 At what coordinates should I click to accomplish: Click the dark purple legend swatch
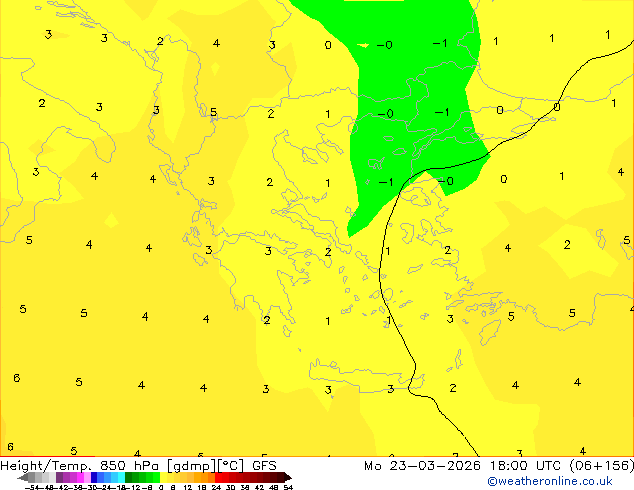[x=59, y=477]
